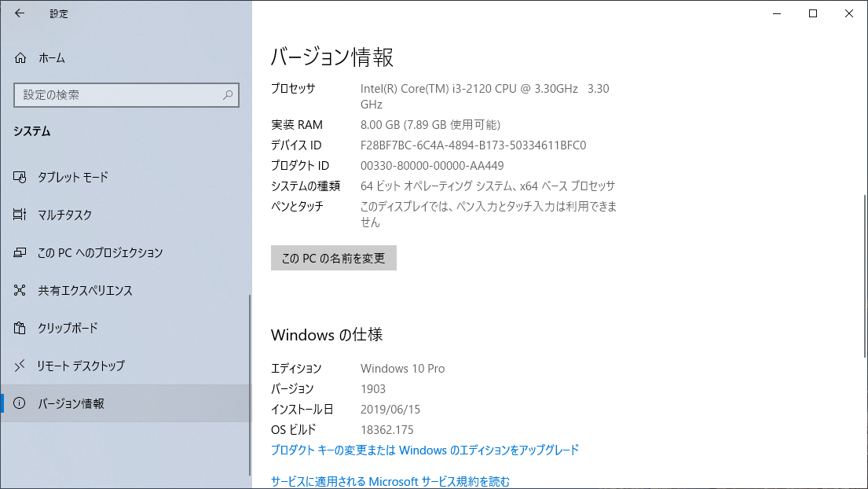Go to ホーム settings page
This screenshot has height=489, width=868.
51,58
